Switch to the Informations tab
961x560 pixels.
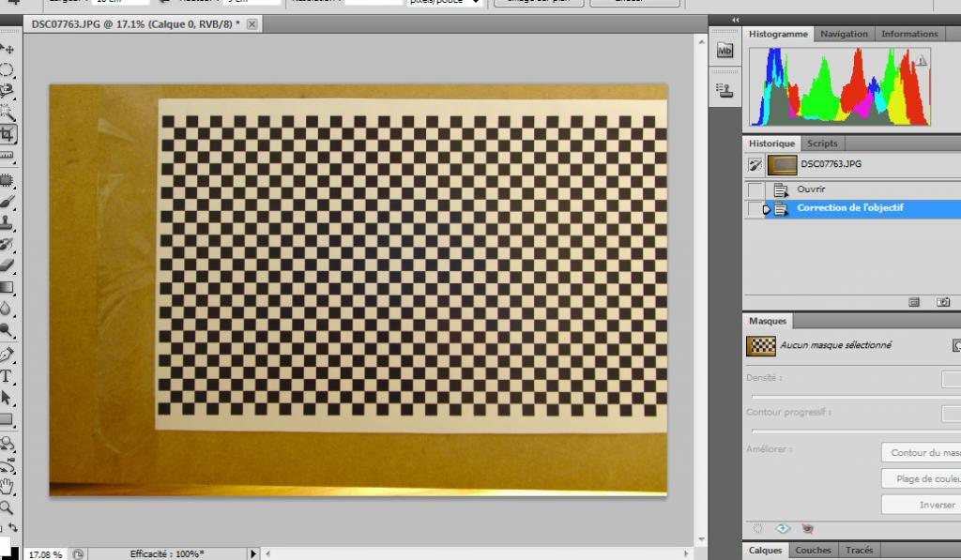(909, 35)
